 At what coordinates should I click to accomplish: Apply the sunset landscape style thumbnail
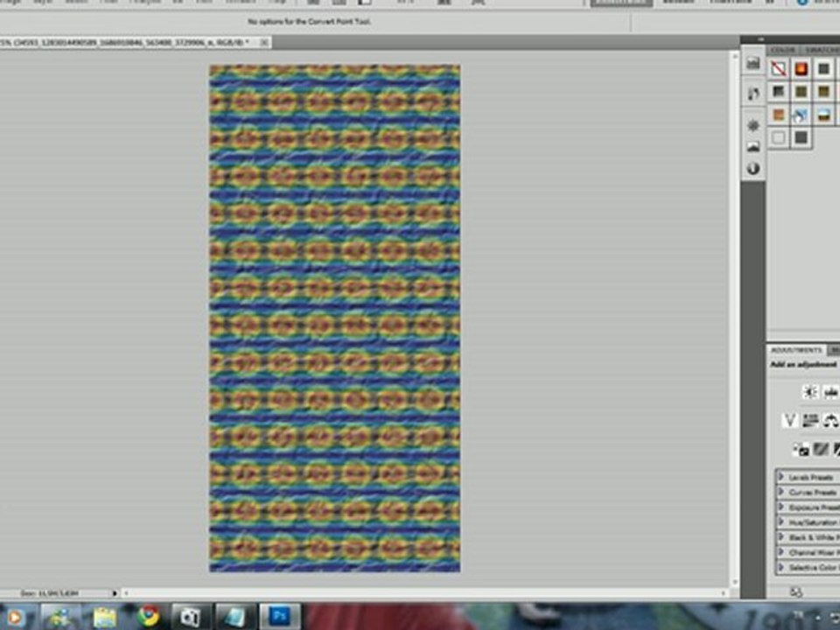(824, 115)
